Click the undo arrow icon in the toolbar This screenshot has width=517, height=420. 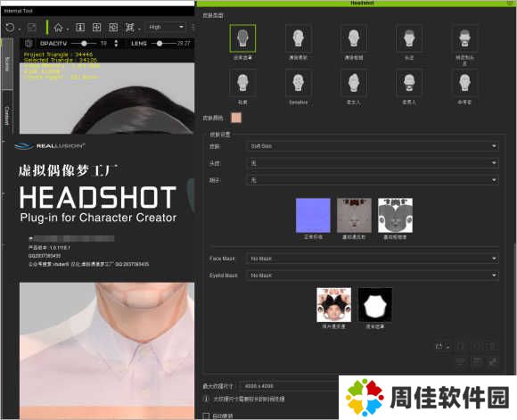point(10,28)
